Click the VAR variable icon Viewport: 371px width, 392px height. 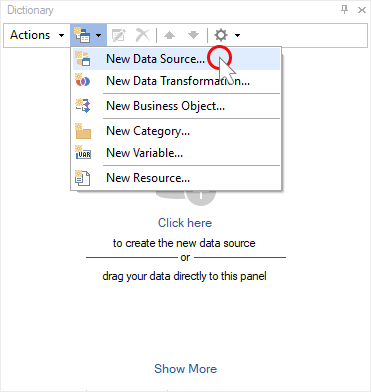pyautogui.click(x=83, y=153)
